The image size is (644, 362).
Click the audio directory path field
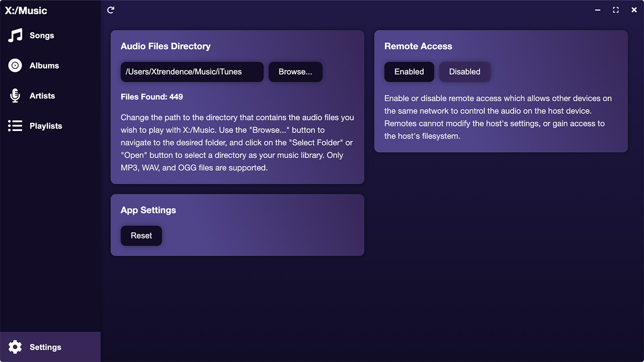tap(192, 72)
